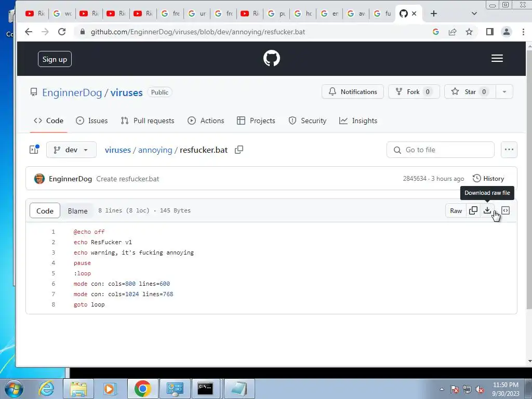Open the EnginnerDog owner link in the repo title

click(x=72, y=92)
